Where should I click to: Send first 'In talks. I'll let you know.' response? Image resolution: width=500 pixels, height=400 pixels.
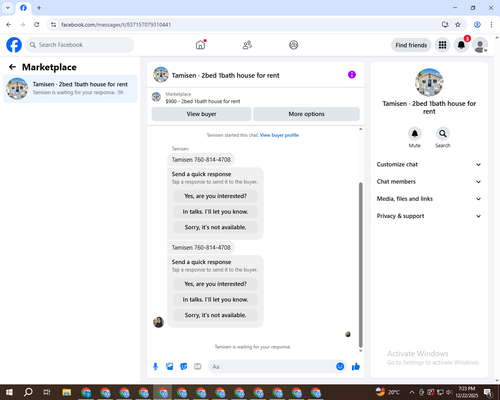click(x=215, y=212)
